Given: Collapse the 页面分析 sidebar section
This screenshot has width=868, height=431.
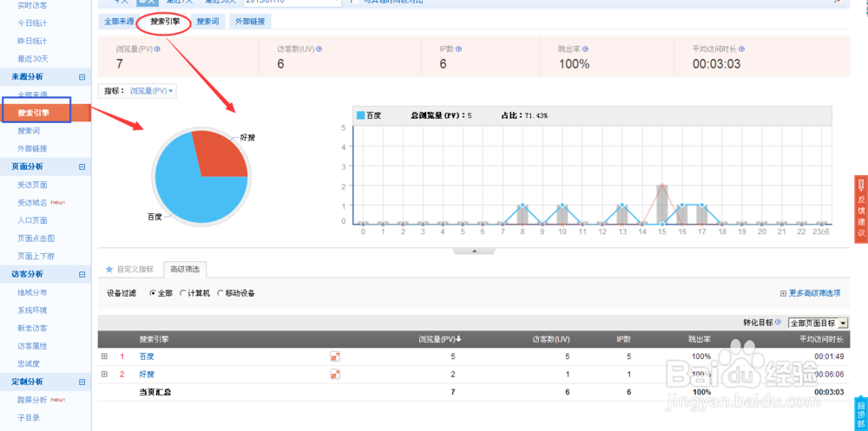Looking at the screenshot, I should (82, 167).
